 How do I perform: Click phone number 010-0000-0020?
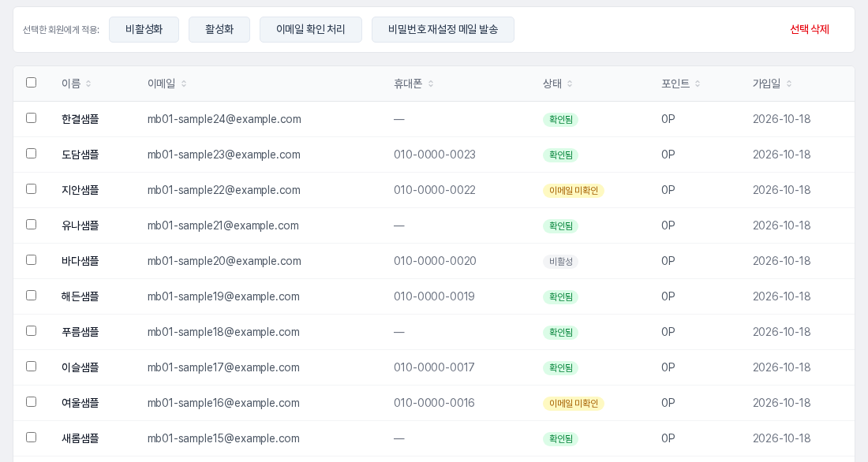[435, 261]
